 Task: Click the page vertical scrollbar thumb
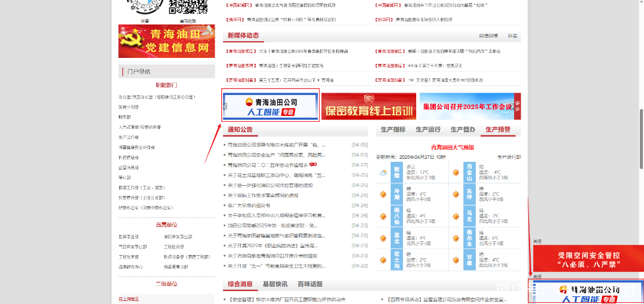click(641, 138)
